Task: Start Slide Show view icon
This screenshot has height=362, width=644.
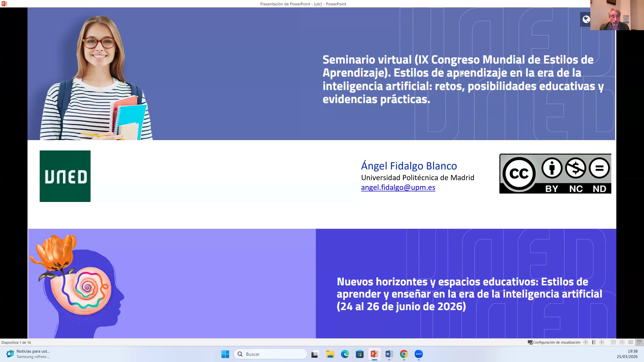Action: (639, 342)
